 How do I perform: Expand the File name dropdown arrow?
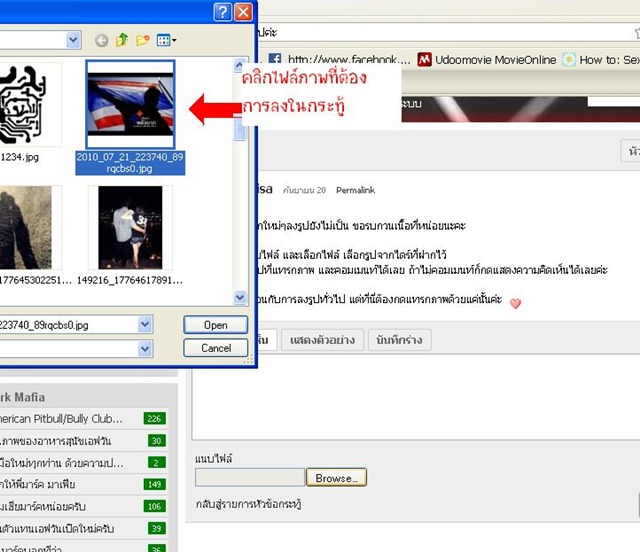coord(145,325)
